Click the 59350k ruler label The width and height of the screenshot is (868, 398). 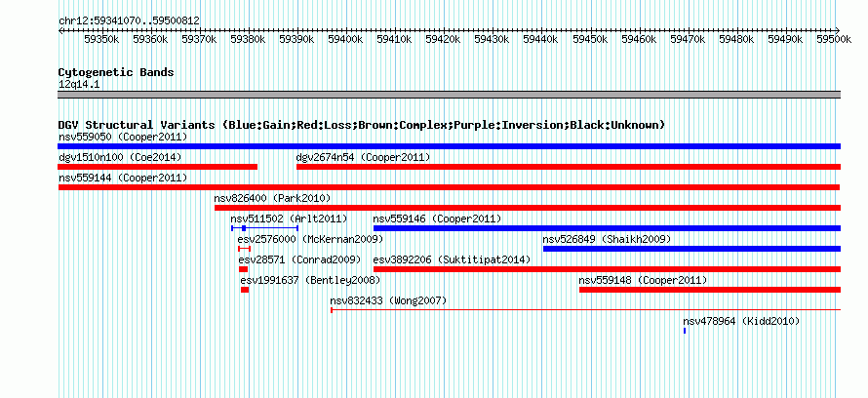(x=101, y=39)
